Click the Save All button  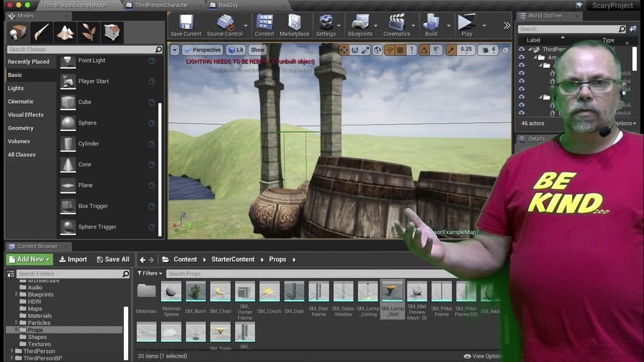[x=113, y=259]
